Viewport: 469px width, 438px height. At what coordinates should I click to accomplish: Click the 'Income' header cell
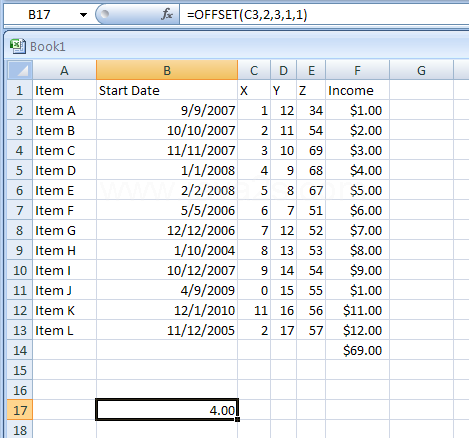click(357, 90)
